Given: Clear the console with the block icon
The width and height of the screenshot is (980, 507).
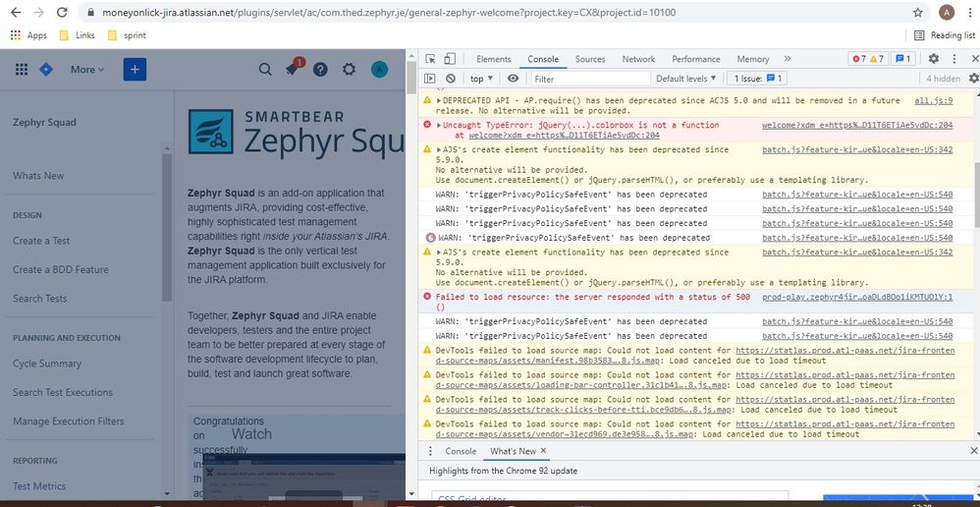Looking at the screenshot, I should (x=451, y=79).
